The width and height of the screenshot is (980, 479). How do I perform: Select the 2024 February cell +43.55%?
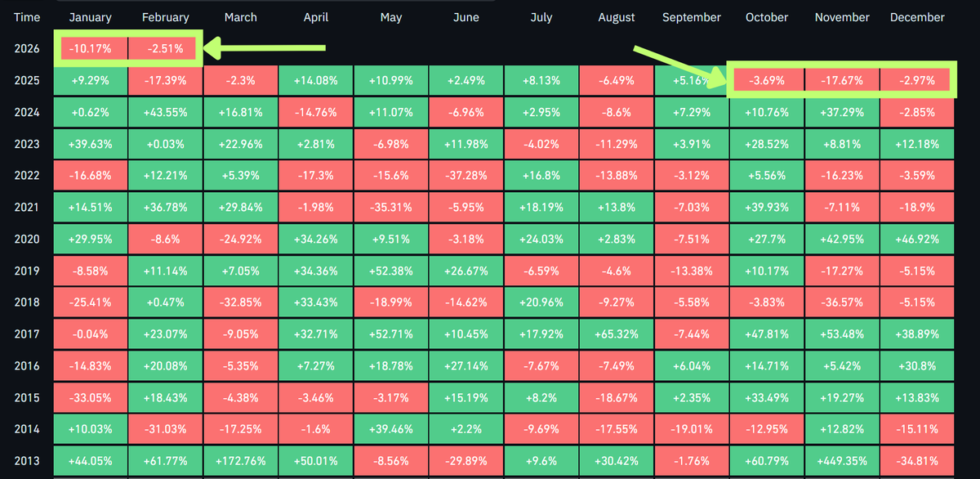click(x=165, y=112)
